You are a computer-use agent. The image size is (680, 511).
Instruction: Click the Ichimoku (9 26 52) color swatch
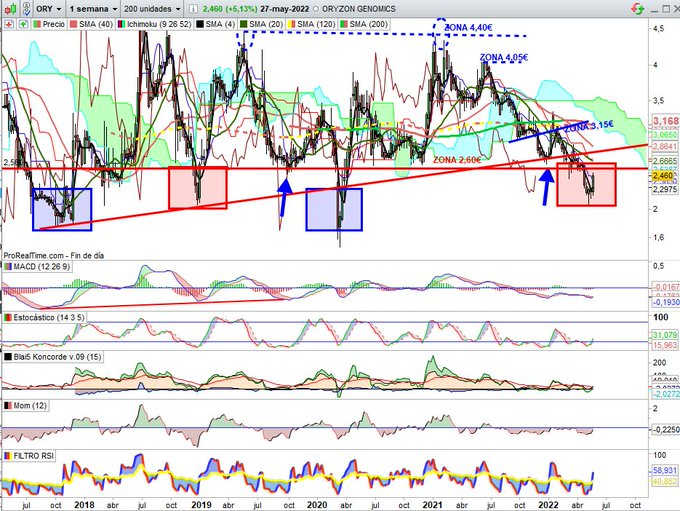pos(121,24)
